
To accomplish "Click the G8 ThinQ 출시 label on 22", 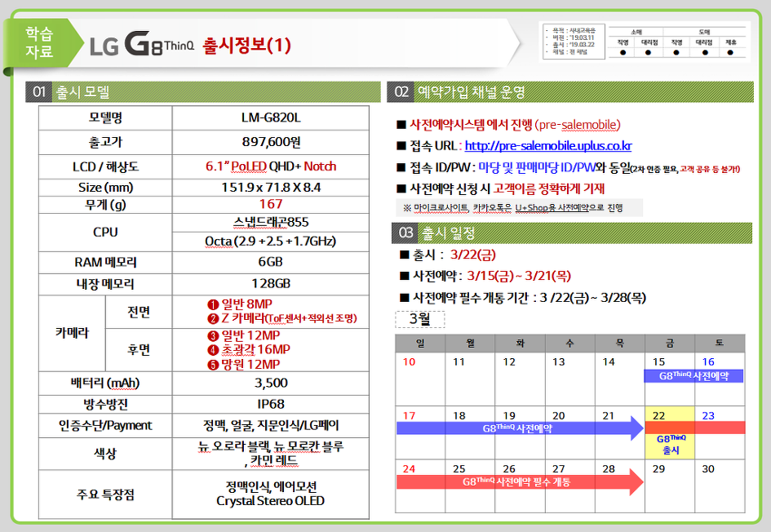I will [671, 445].
